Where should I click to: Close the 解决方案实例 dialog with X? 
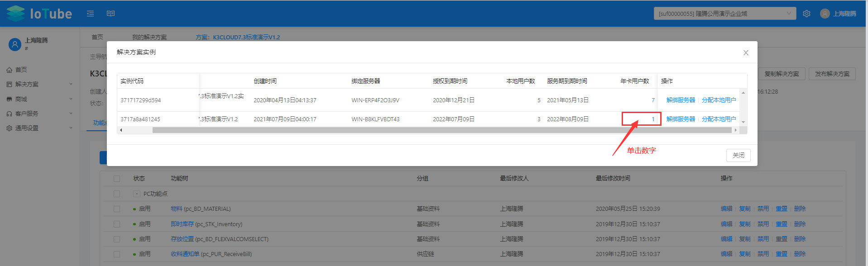[746, 53]
